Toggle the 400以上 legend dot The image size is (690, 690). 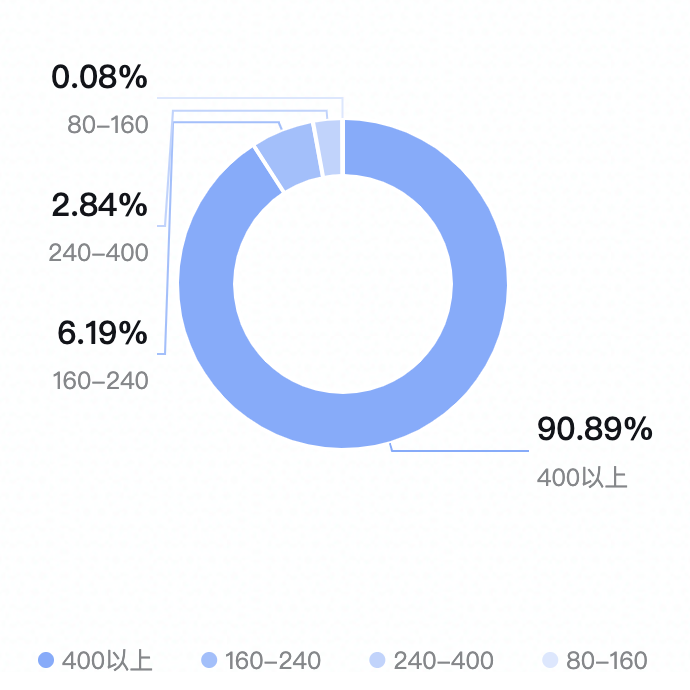pos(46,660)
